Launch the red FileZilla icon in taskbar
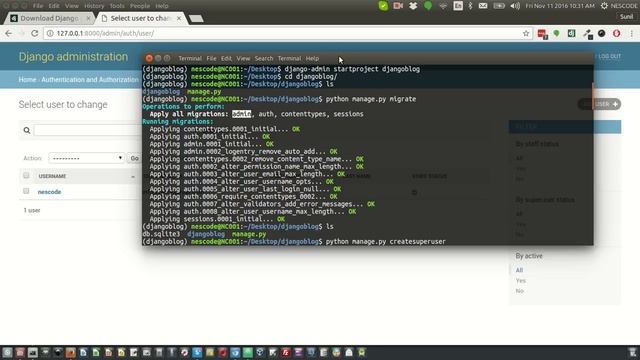This screenshot has height=360, width=640. 285,352
